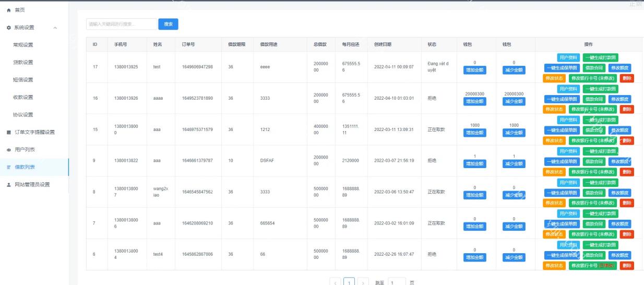Click orange 修改状态 for ID 15
Screen dimensions: 644x285
point(554,140)
